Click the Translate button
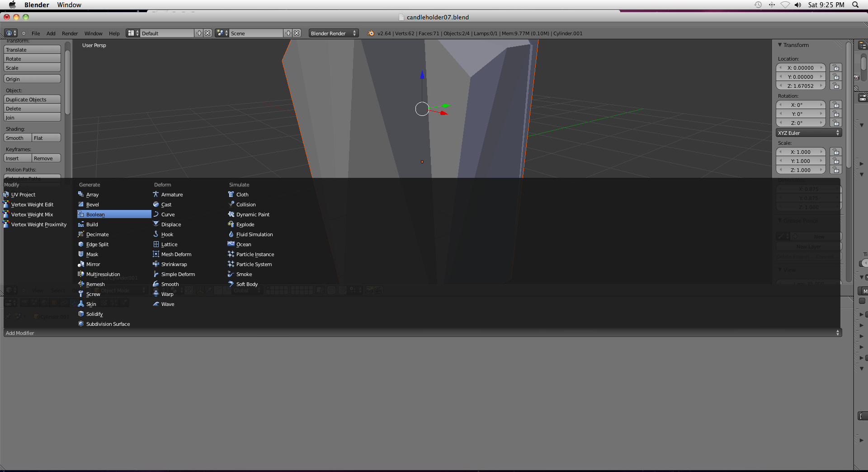Image resolution: width=868 pixels, height=472 pixels. point(32,50)
